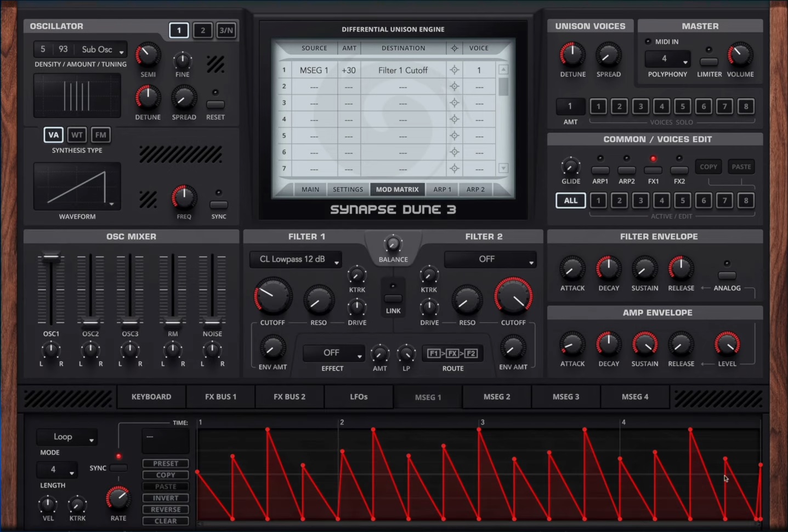788x532 pixels.
Task: Click the crosshair icon in mod matrix row 1
Action: pos(454,70)
